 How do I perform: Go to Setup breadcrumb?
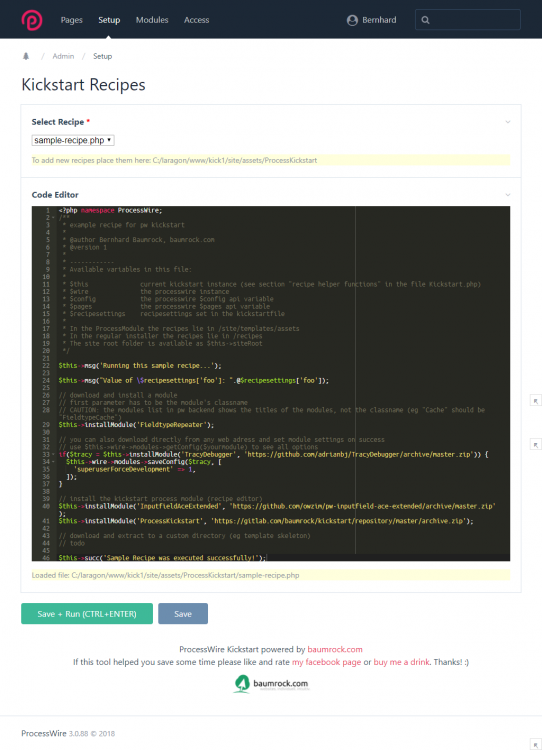(x=102, y=56)
